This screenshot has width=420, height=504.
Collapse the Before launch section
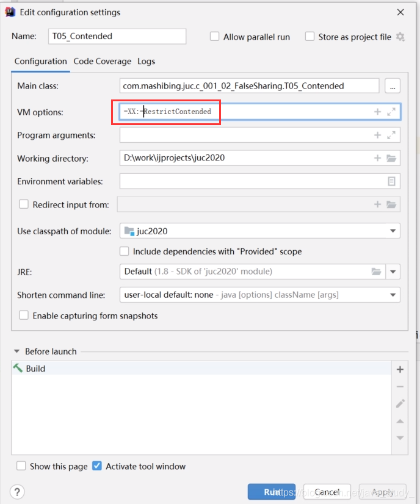(x=16, y=351)
